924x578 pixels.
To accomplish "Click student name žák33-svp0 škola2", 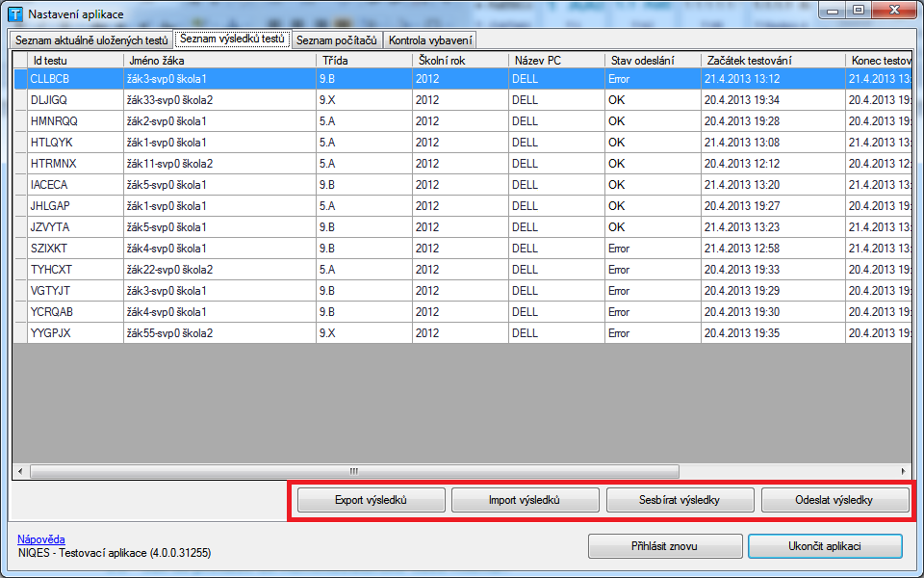I will click(219, 100).
